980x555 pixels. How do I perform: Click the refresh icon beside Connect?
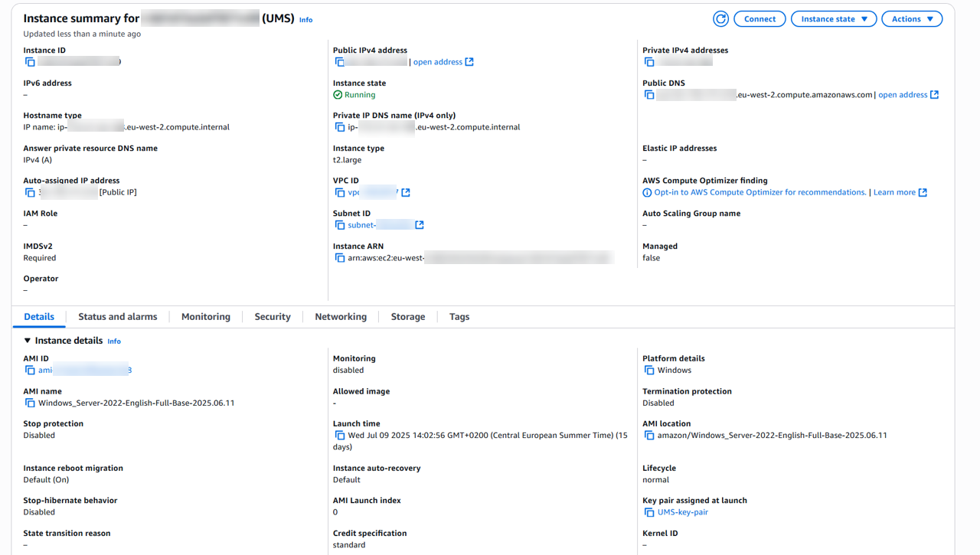point(720,19)
